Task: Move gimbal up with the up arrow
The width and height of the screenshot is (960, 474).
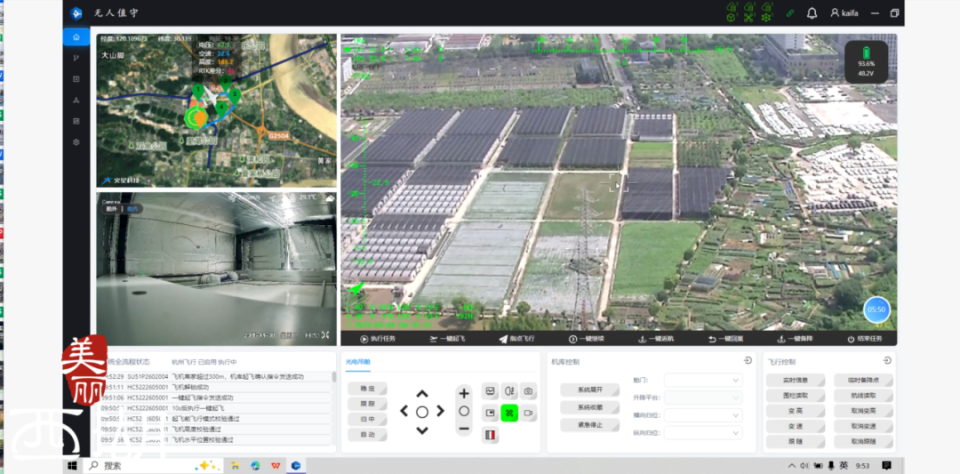Action: click(x=422, y=394)
